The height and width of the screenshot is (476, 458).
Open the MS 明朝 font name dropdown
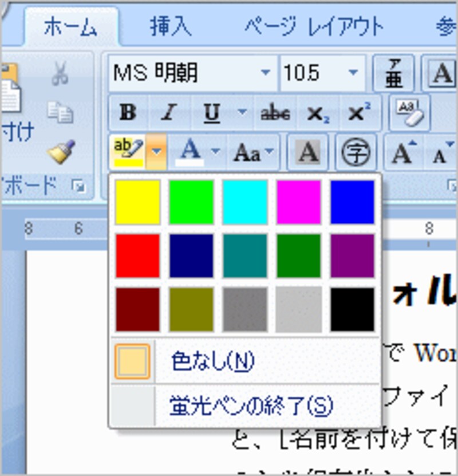click(x=265, y=73)
